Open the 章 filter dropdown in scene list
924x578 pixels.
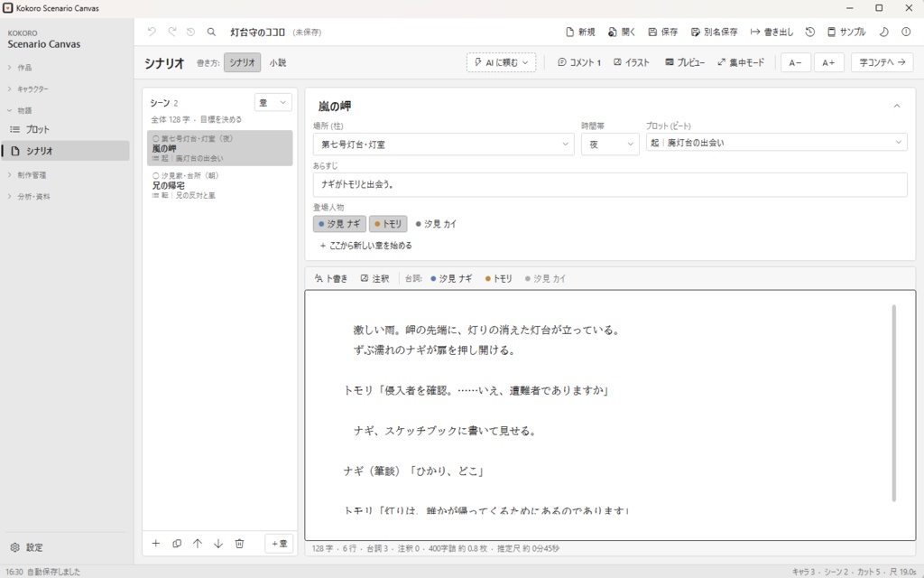273,102
